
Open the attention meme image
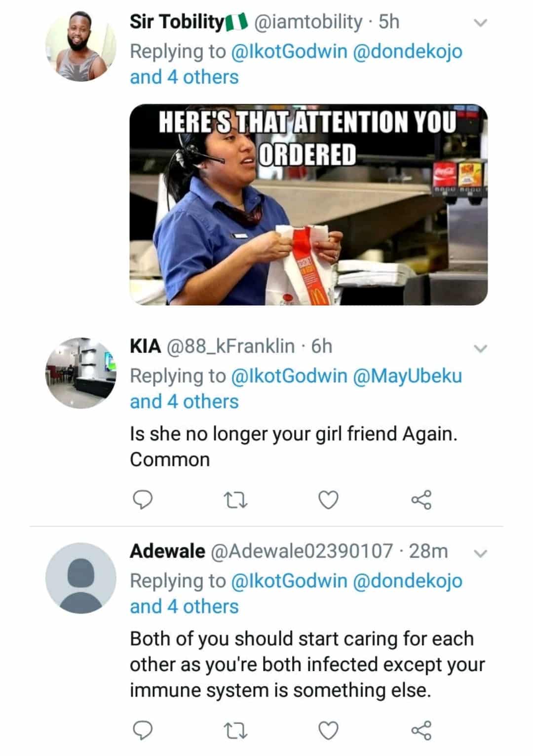pos(308,205)
